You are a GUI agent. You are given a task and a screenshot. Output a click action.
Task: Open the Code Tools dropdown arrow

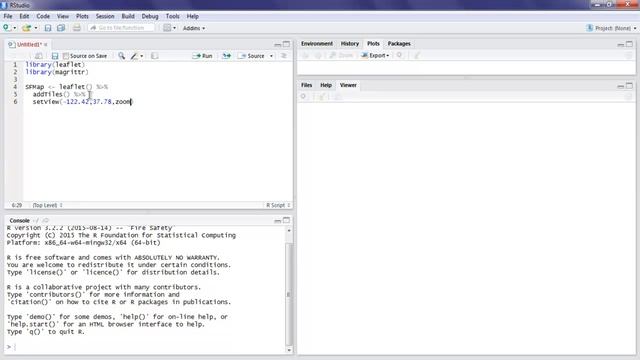click(142, 56)
